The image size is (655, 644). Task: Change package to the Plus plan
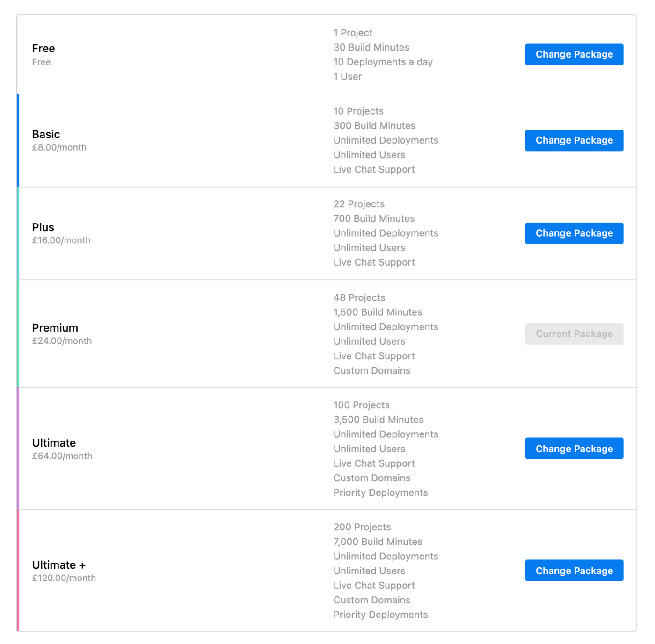tap(574, 233)
